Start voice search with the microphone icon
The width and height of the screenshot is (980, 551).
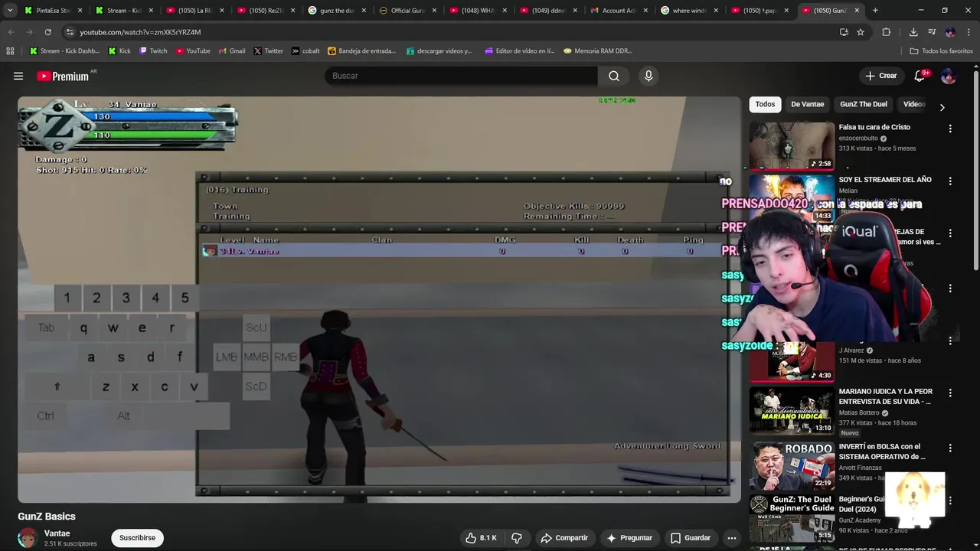(648, 76)
